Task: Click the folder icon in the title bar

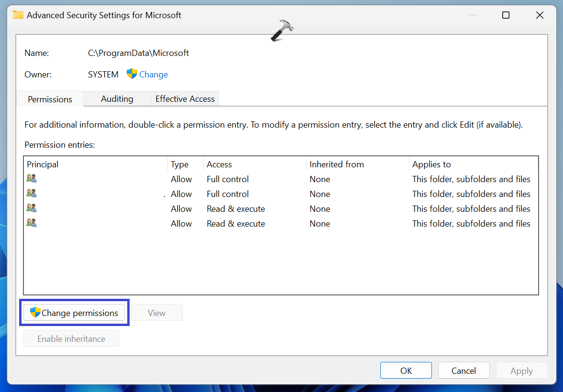Action: coord(18,15)
